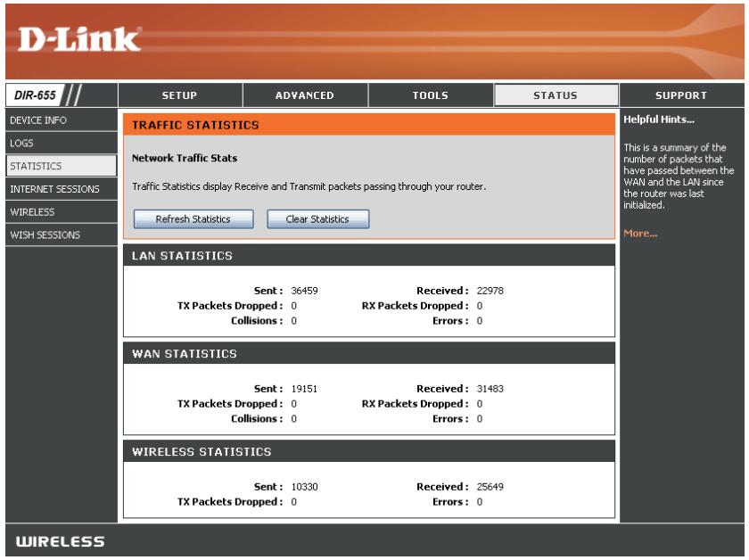The height and width of the screenshot is (560, 749).
Task: Open the Tools tab
Action: pos(431,95)
